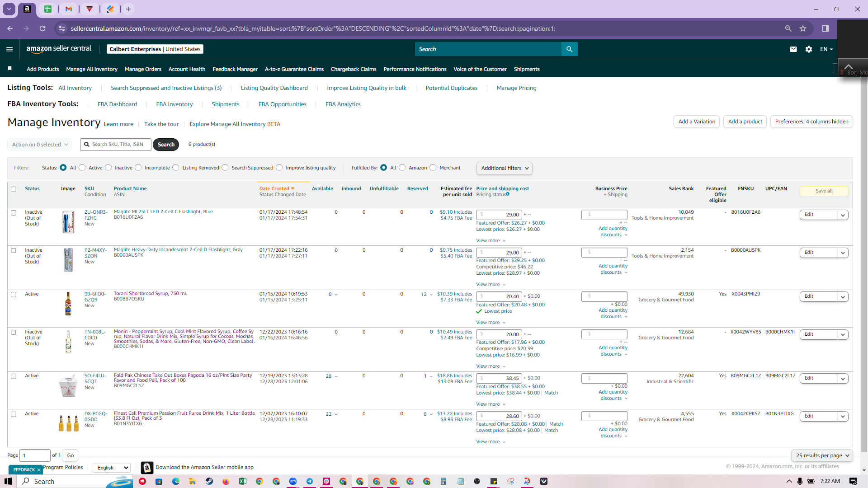Select the Inactive status filter radio
This screenshot has width=868, height=488.
108,168
